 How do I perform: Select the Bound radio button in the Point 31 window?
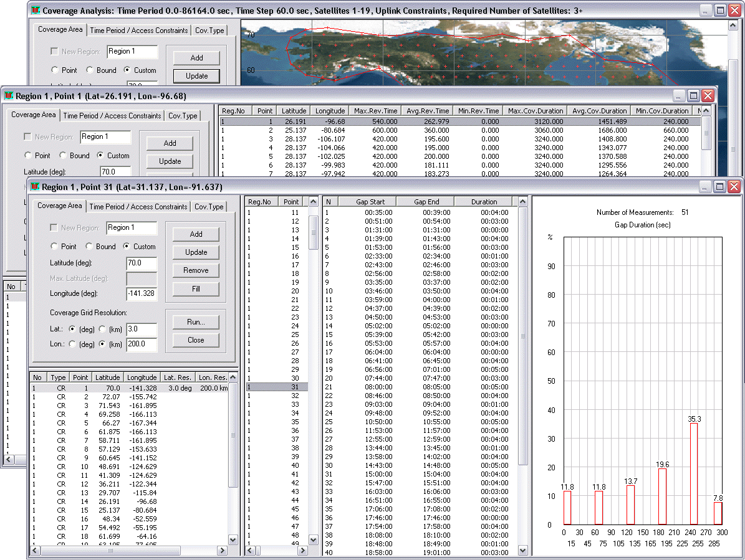pyautogui.click(x=89, y=247)
